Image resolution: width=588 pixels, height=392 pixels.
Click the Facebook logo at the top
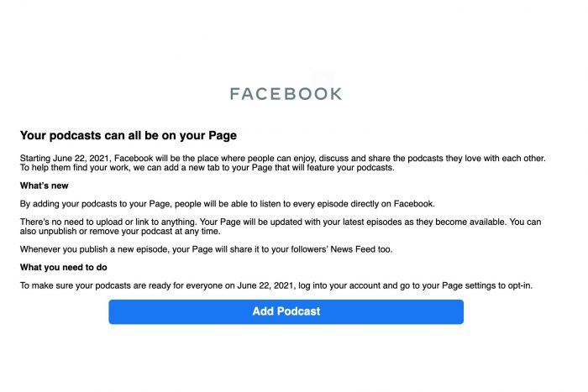(286, 93)
